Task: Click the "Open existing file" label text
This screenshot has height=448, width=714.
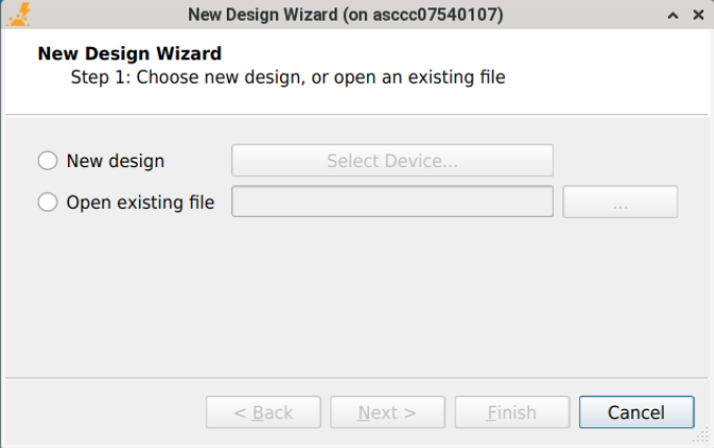Action: point(140,203)
